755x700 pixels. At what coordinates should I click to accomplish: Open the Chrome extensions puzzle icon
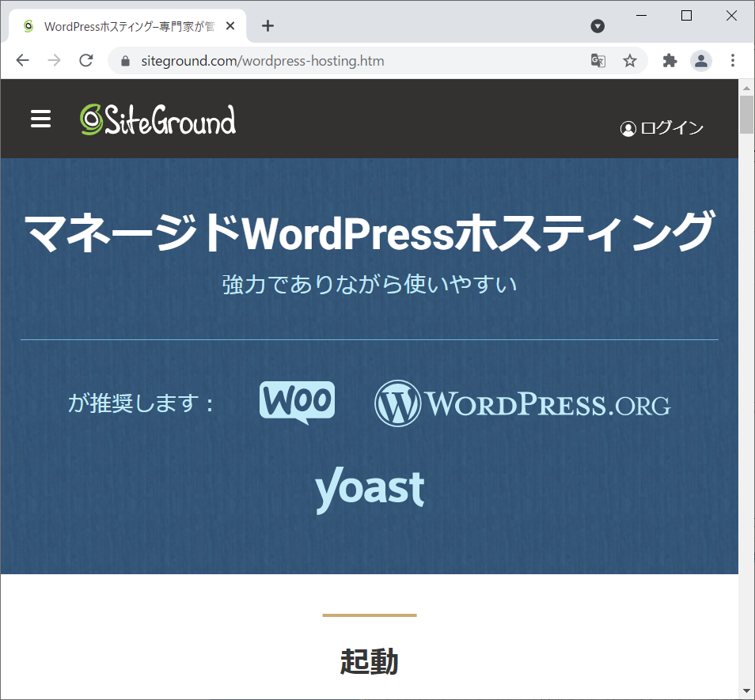pos(670,61)
